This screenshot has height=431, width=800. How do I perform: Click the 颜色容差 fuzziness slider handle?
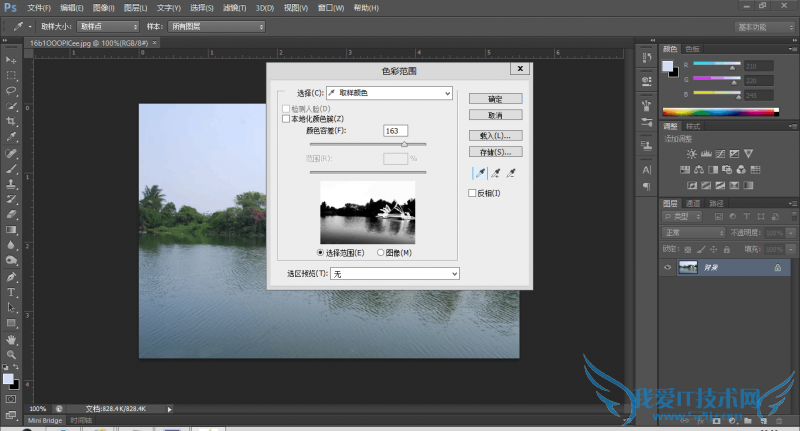(404, 145)
